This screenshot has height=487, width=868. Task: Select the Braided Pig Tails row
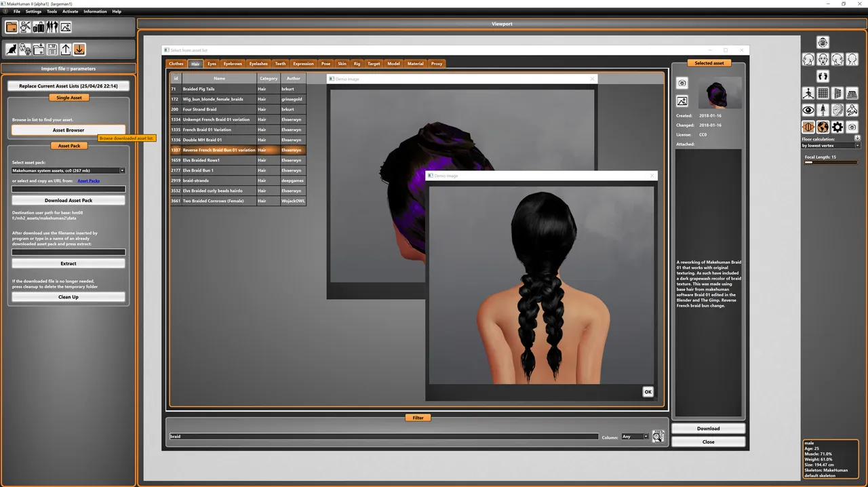click(237, 89)
